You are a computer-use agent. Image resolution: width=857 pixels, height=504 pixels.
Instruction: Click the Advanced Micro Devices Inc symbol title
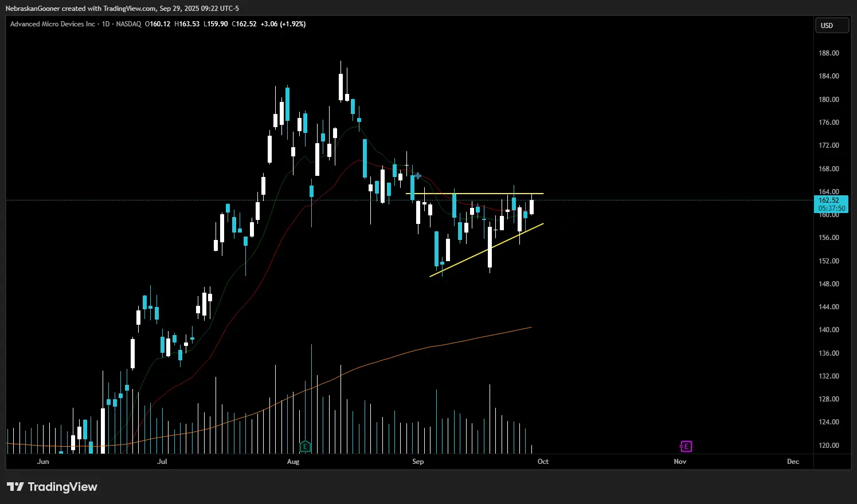click(x=53, y=24)
